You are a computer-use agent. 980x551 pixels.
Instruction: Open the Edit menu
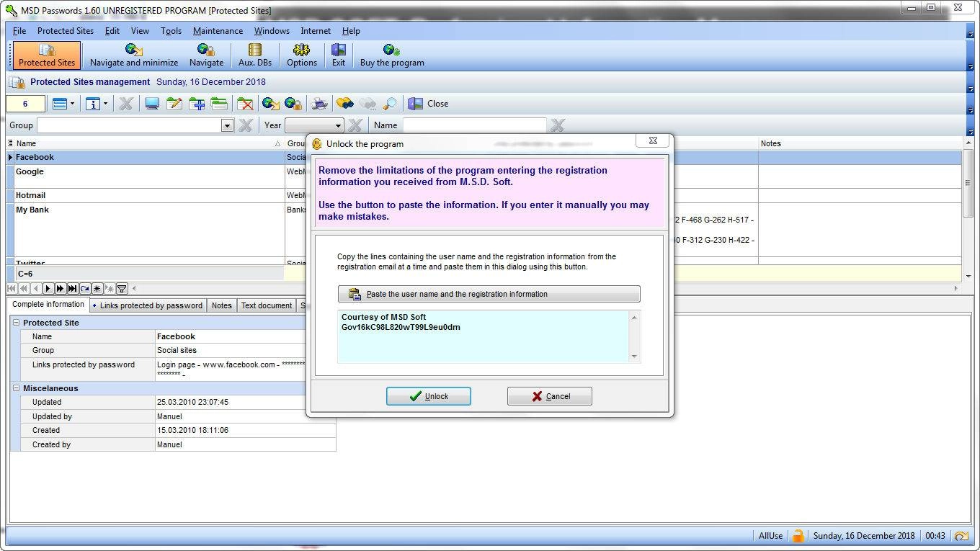tap(112, 31)
